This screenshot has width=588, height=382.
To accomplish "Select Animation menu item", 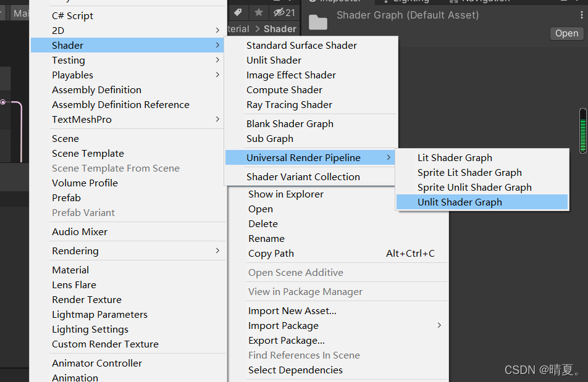I will click(x=127, y=376).
